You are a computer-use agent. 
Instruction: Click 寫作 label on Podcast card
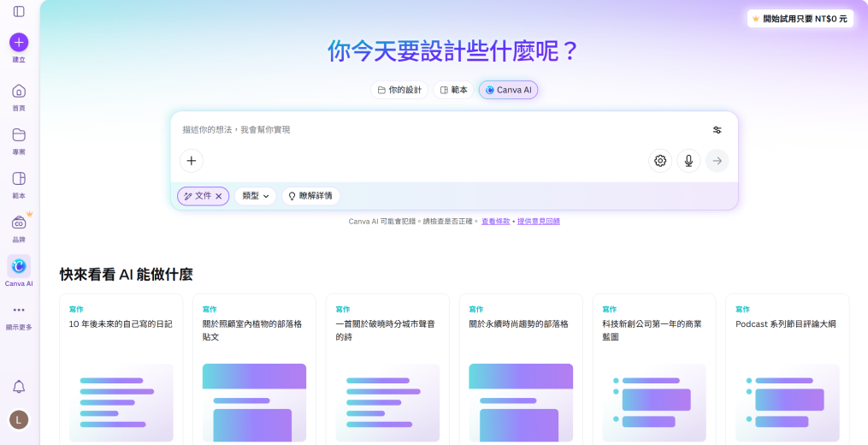[x=742, y=309]
